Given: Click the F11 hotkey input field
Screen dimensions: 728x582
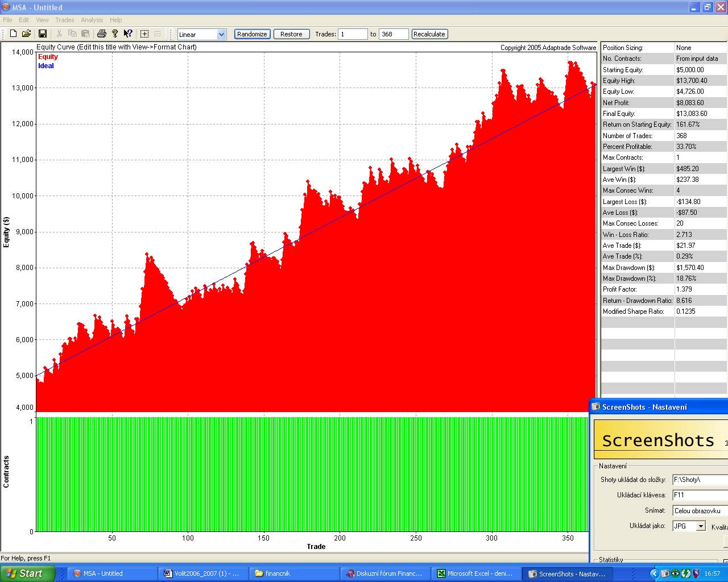Looking at the screenshot, I should [x=700, y=495].
